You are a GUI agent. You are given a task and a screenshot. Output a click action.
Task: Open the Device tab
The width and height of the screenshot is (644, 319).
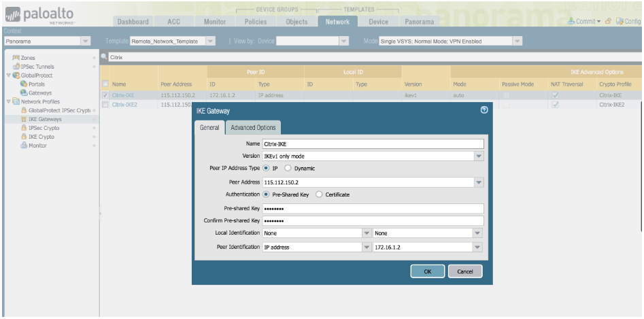pos(378,22)
